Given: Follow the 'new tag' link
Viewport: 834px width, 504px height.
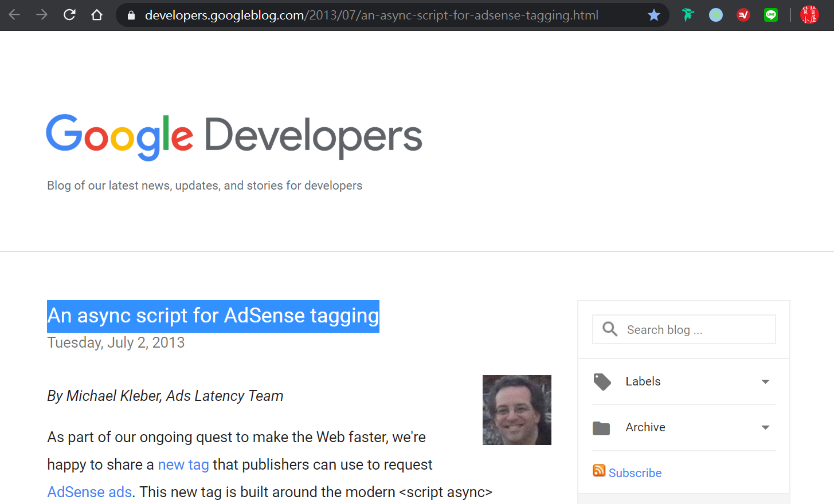Looking at the screenshot, I should click(183, 464).
